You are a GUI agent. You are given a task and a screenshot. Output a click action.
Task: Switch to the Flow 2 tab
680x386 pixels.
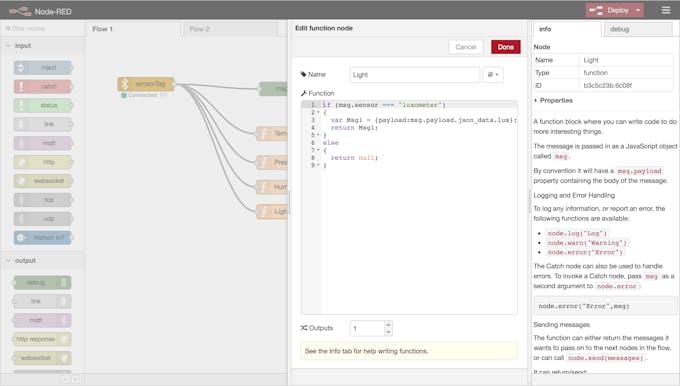(230, 29)
